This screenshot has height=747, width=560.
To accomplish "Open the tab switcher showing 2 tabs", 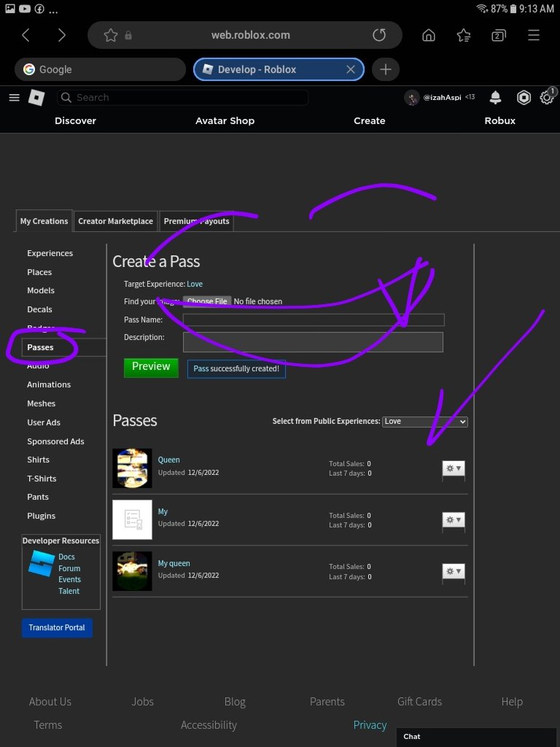I will (x=499, y=35).
